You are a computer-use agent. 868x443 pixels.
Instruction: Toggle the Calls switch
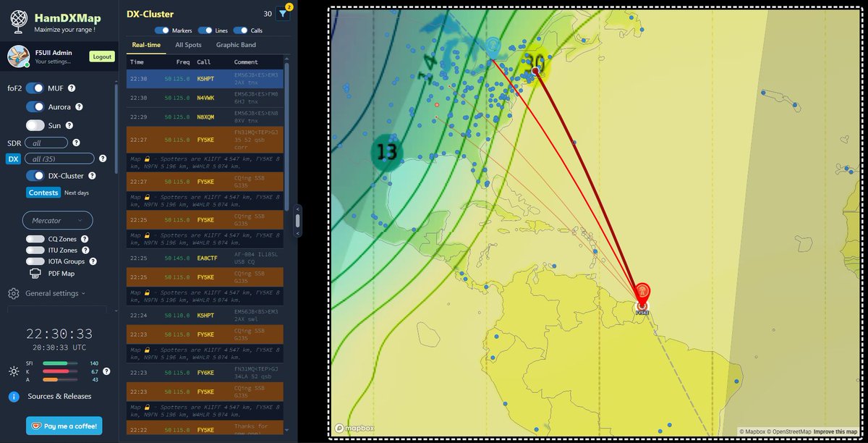click(240, 31)
